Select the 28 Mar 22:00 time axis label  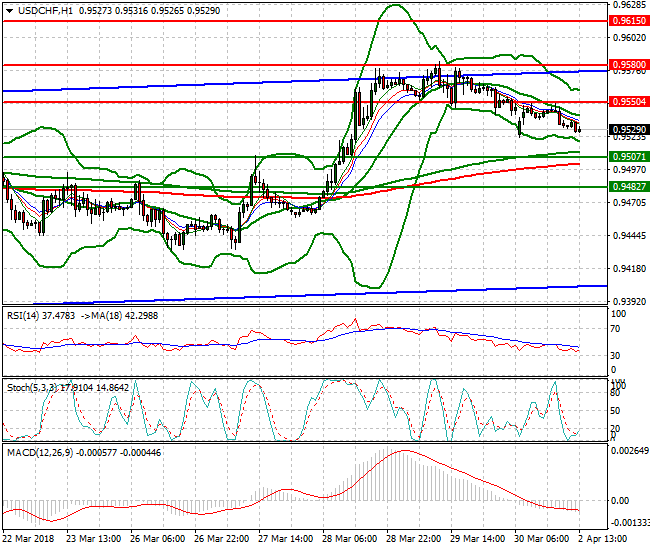(x=413, y=539)
